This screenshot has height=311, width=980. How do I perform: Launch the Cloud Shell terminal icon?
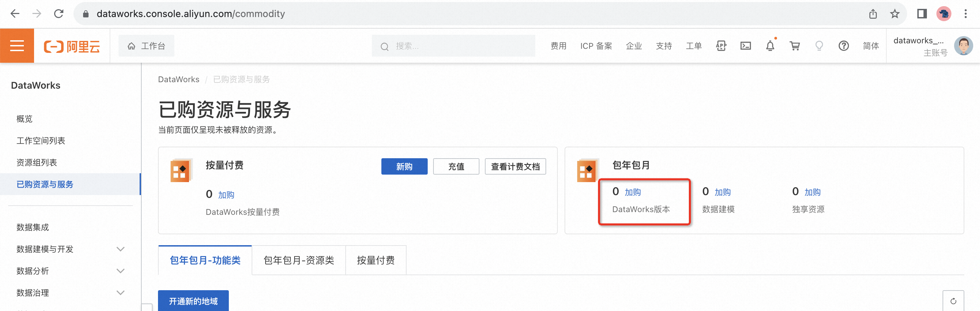tap(746, 46)
